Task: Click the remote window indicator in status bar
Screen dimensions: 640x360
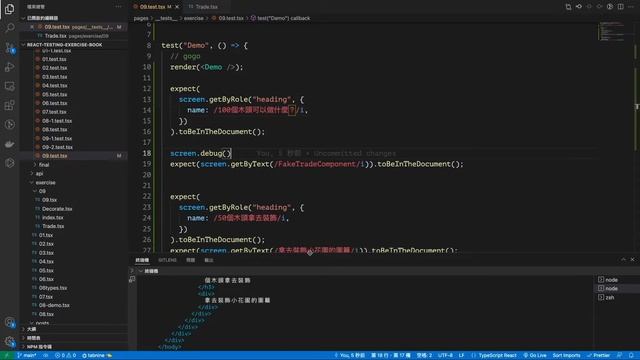Action: (x=7, y=356)
